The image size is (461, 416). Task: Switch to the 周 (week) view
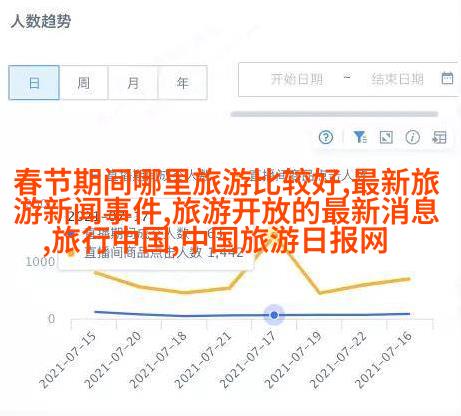83,83
